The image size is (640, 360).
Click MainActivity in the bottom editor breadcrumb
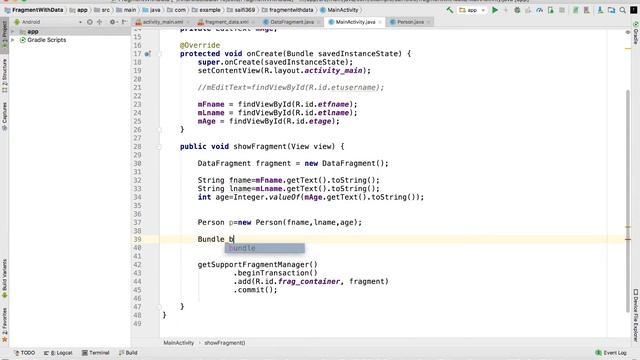point(179,343)
